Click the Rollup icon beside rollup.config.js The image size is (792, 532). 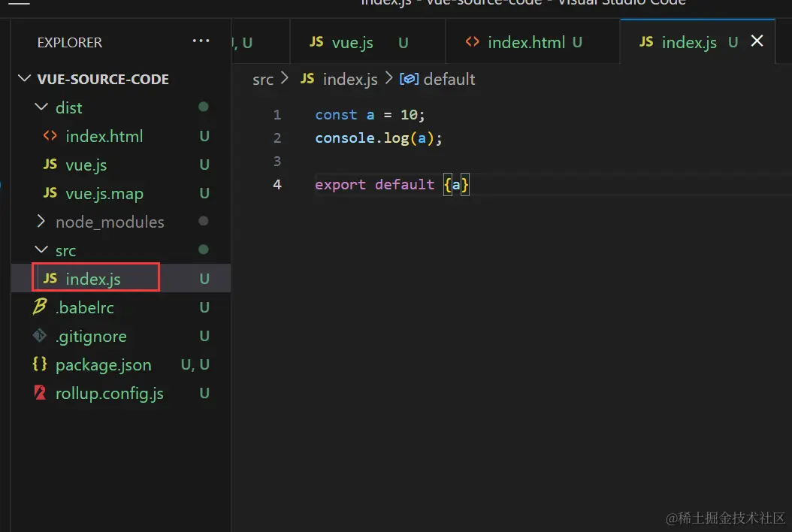click(39, 392)
